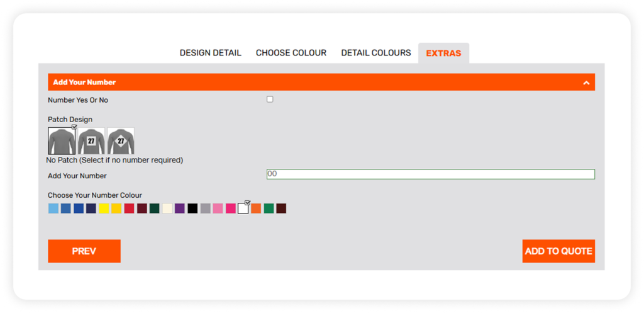Choose the diamond patch jersey design
Screen dimensions: 644x313
click(x=120, y=141)
